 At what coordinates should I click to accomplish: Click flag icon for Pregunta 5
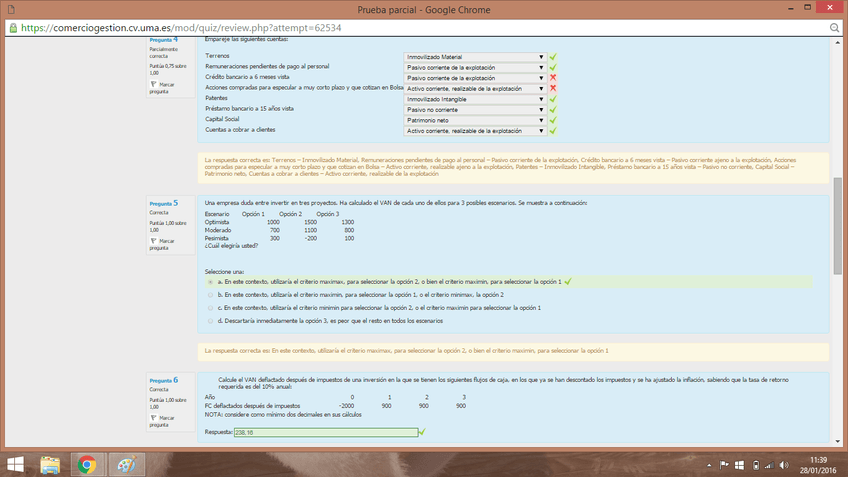pyautogui.click(x=153, y=241)
